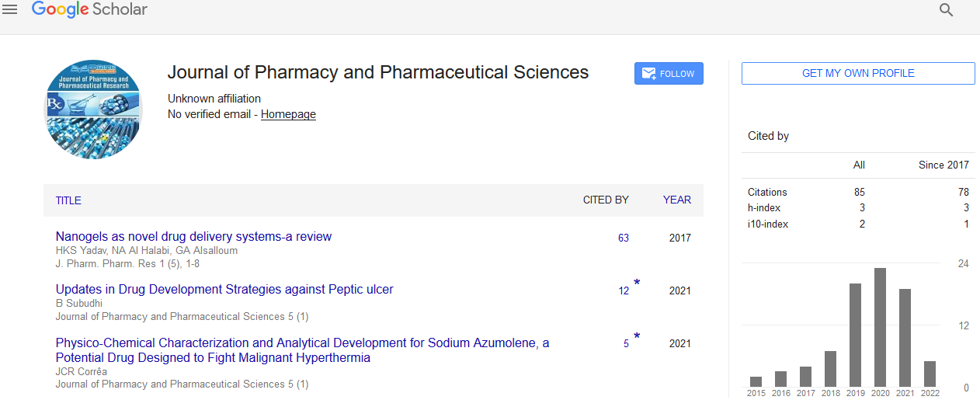
Task: View the 63 citations of Nanogels paper
Action: point(624,238)
